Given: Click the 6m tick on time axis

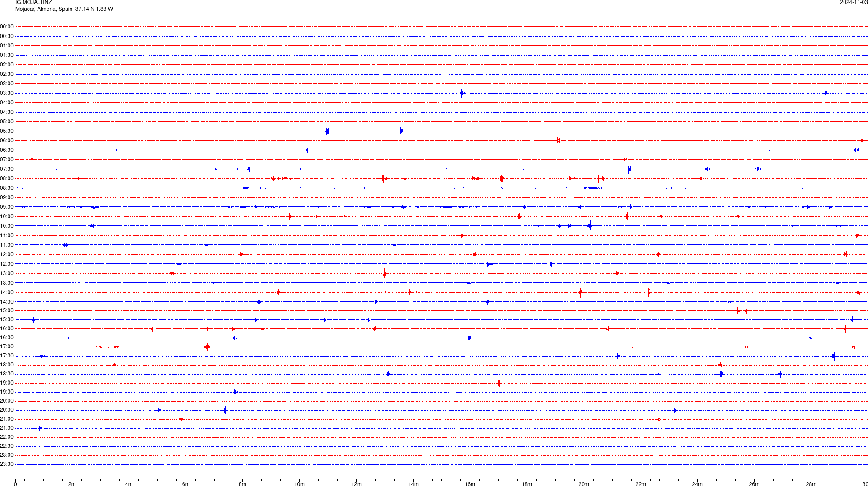Looking at the screenshot, I should click(x=186, y=484).
